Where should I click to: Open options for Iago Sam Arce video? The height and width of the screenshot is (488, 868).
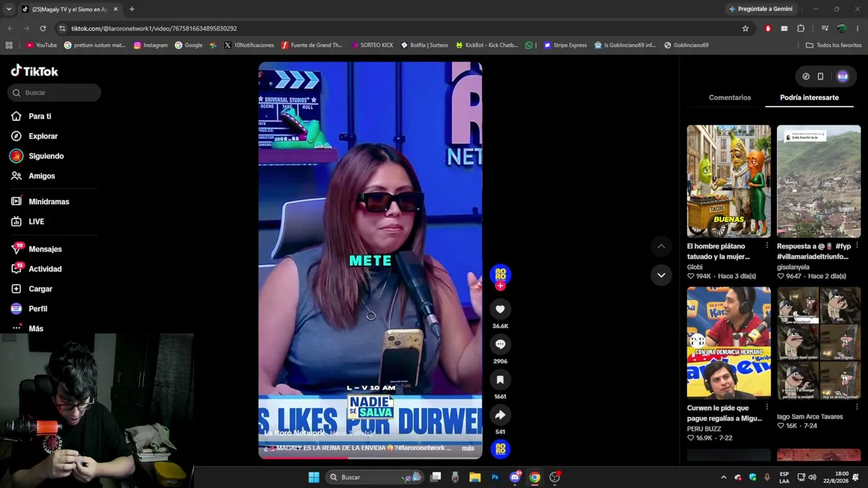click(x=856, y=407)
